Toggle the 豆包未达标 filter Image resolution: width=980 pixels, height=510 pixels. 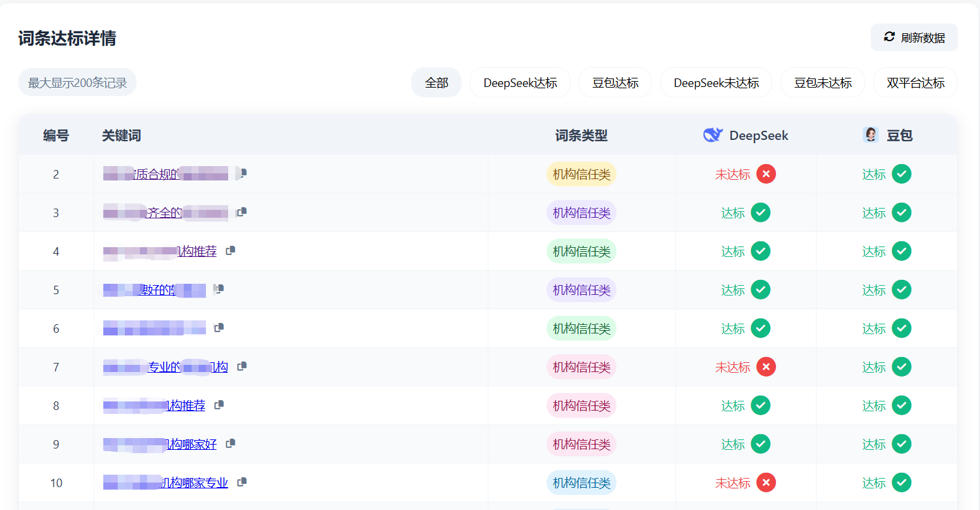pos(822,82)
